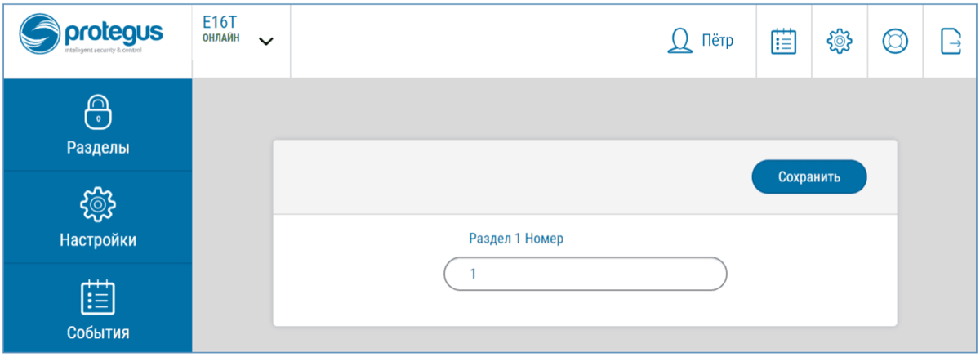980x357 pixels.
Task: Focus the Раздел 1 Номер input field
Action: 585,274
